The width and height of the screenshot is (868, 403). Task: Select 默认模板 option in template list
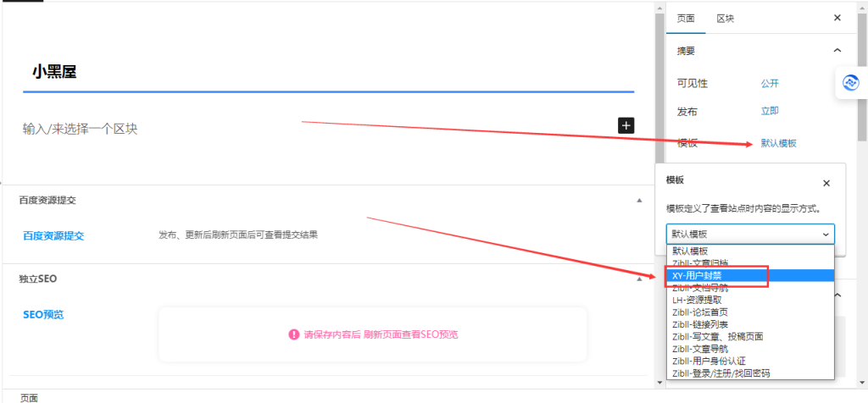[750, 251]
